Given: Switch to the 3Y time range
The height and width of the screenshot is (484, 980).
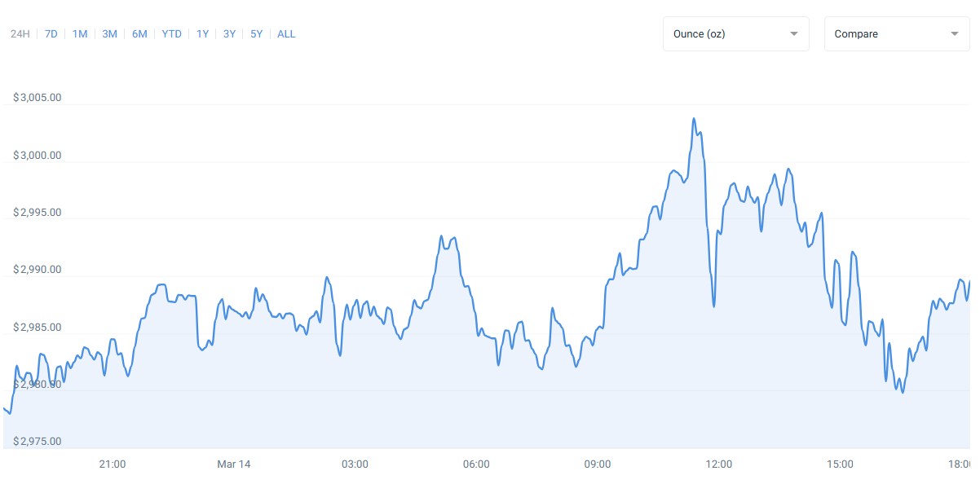Looking at the screenshot, I should (x=229, y=34).
